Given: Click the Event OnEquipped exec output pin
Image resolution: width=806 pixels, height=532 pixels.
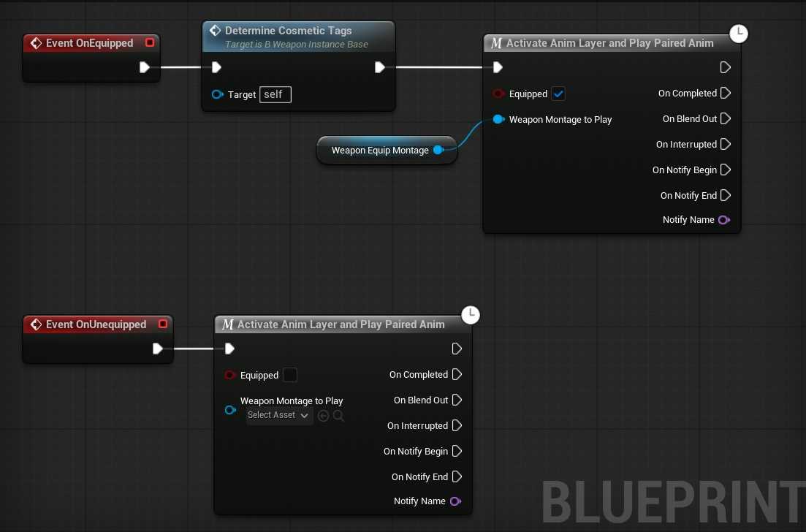Looking at the screenshot, I should [x=145, y=67].
